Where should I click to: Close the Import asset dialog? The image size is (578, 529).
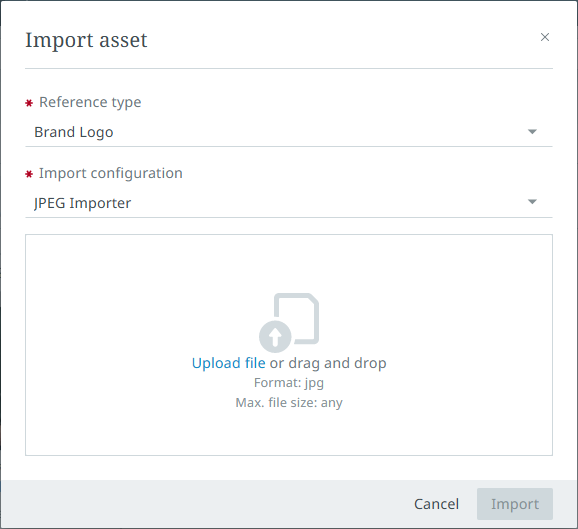[x=545, y=37]
